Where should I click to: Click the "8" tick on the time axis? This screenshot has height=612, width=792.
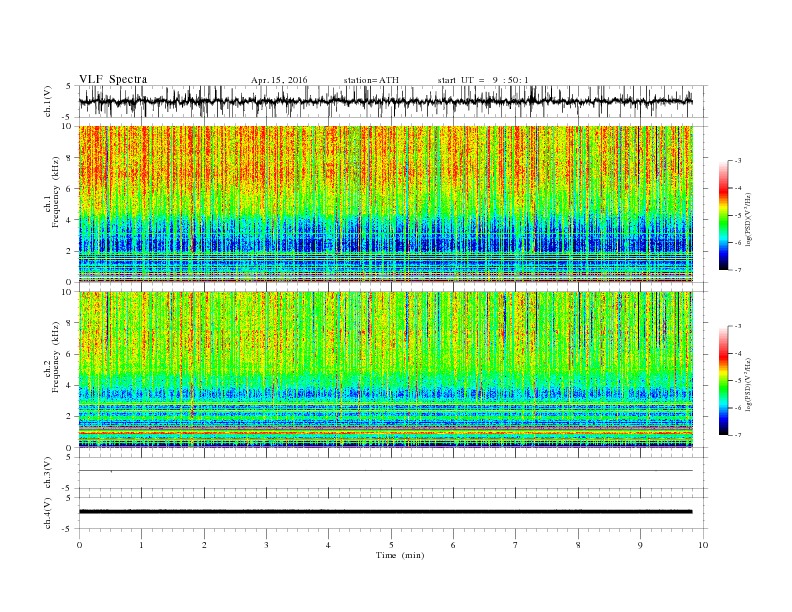[x=578, y=545]
